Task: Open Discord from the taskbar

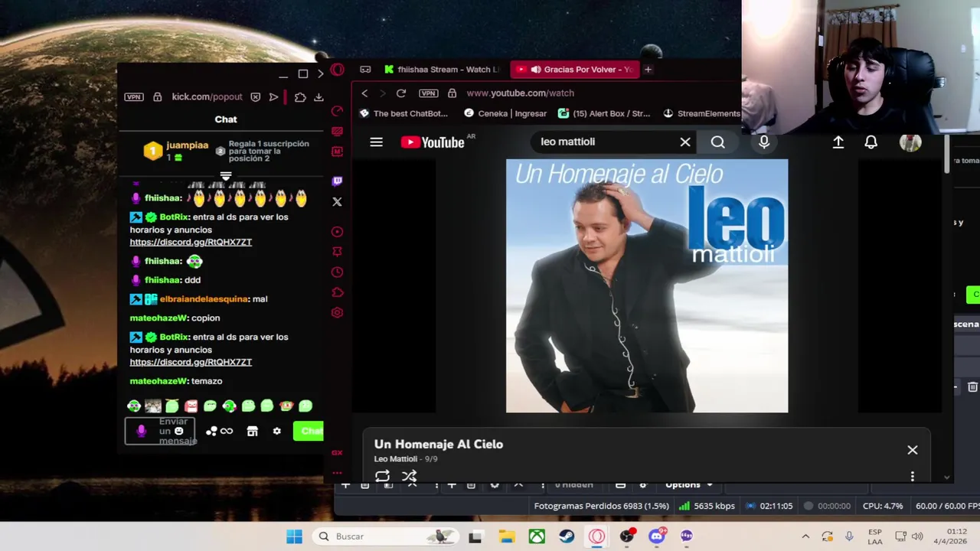Action: coord(657,536)
